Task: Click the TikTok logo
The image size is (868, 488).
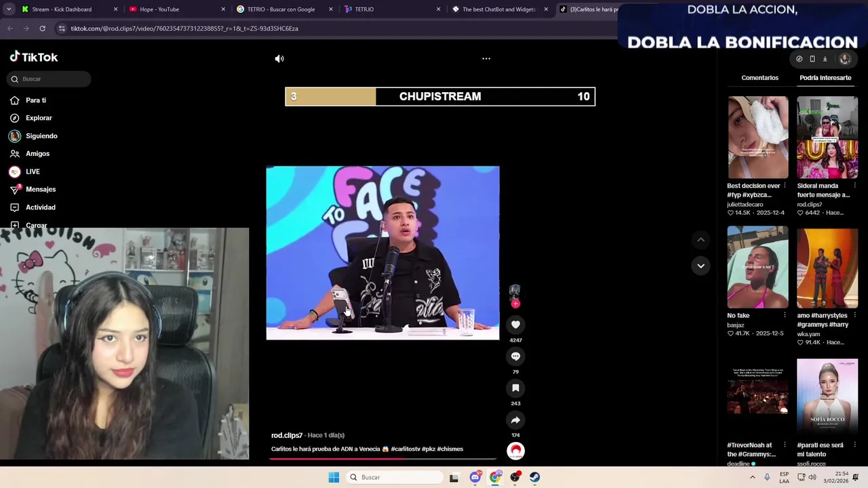Action: (x=34, y=58)
